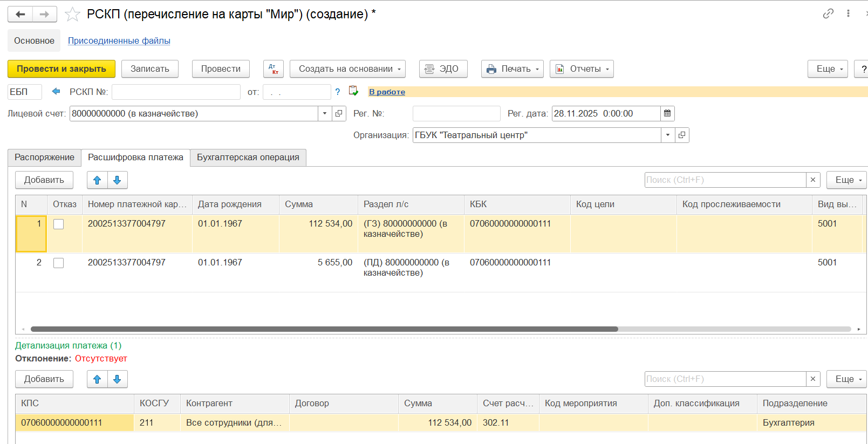
Task: Move payment row up with arrow
Action: [97, 180]
